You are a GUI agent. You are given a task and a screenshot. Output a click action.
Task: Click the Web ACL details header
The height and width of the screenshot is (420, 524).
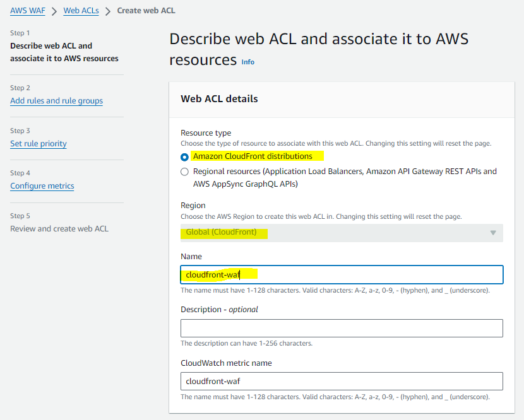point(219,99)
